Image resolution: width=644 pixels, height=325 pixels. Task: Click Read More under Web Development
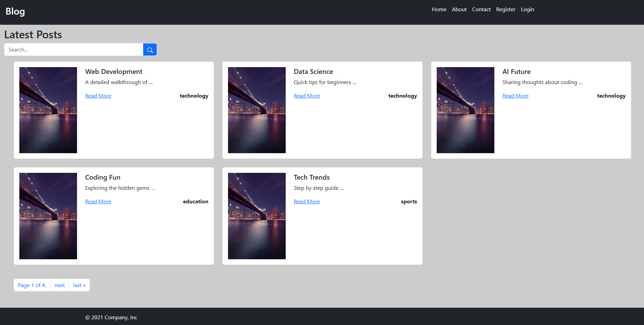tap(98, 96)
